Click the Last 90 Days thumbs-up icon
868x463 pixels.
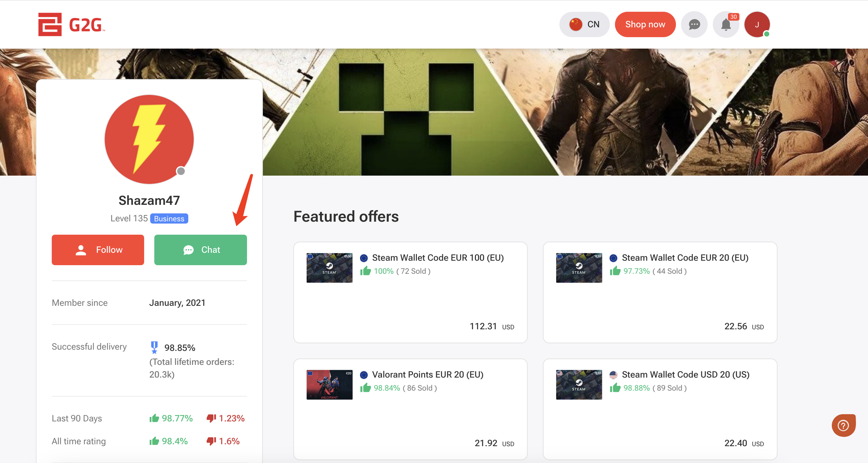pyautogui.click(x=154, y=418)
